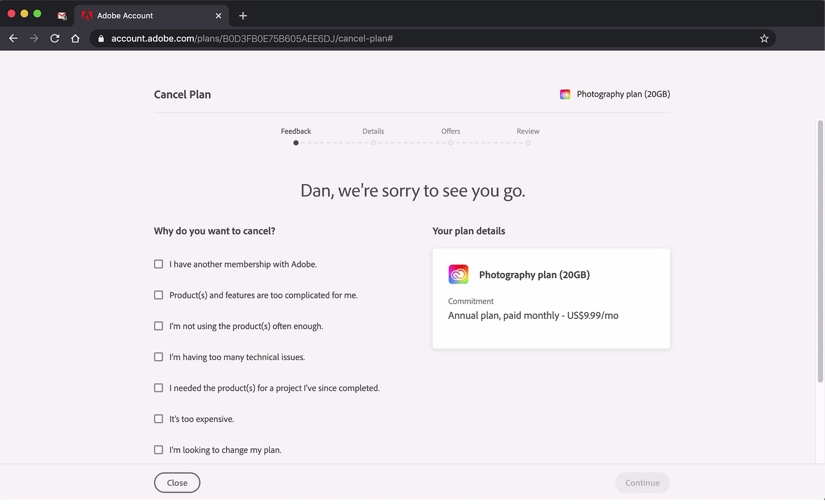Open the pinned Gmail tab
Screen dimensions: 825x504
tap(62, 16)
